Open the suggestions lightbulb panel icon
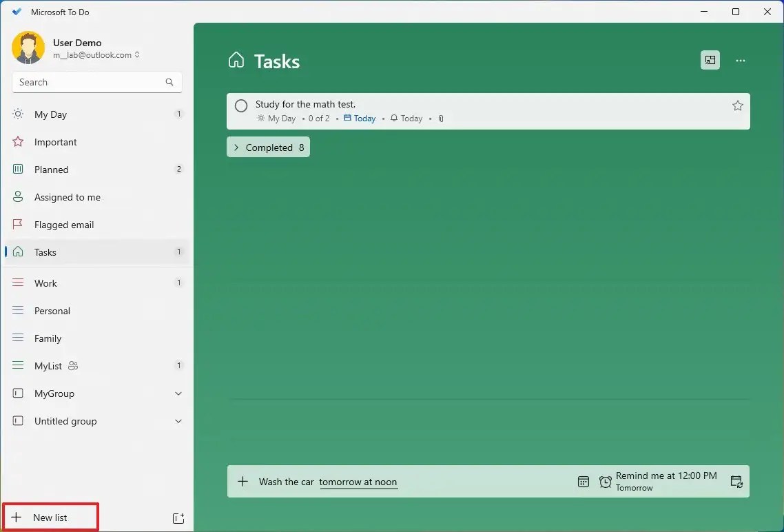The width and height of the screenshot is (784, 532). point(710,60)
